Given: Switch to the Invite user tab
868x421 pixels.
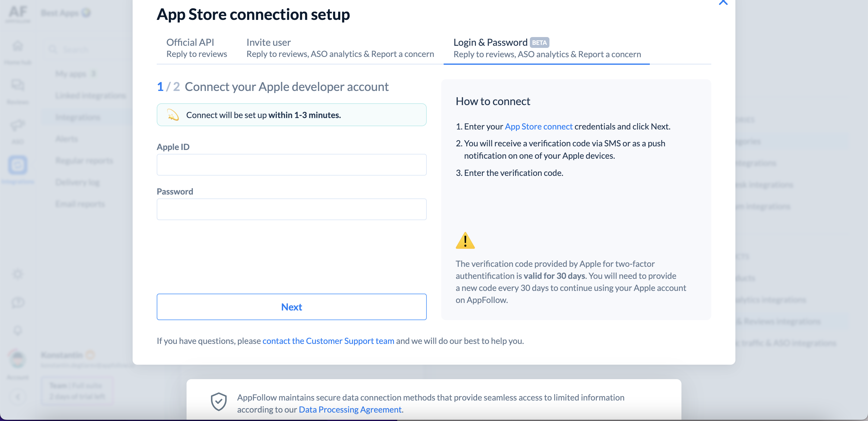Looking at the screenshot, I should [340, 48].
